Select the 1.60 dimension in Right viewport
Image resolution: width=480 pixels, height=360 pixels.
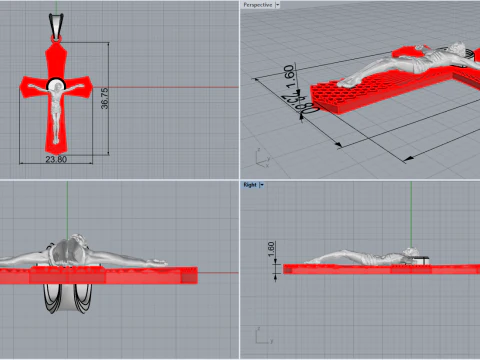point(271,249)
